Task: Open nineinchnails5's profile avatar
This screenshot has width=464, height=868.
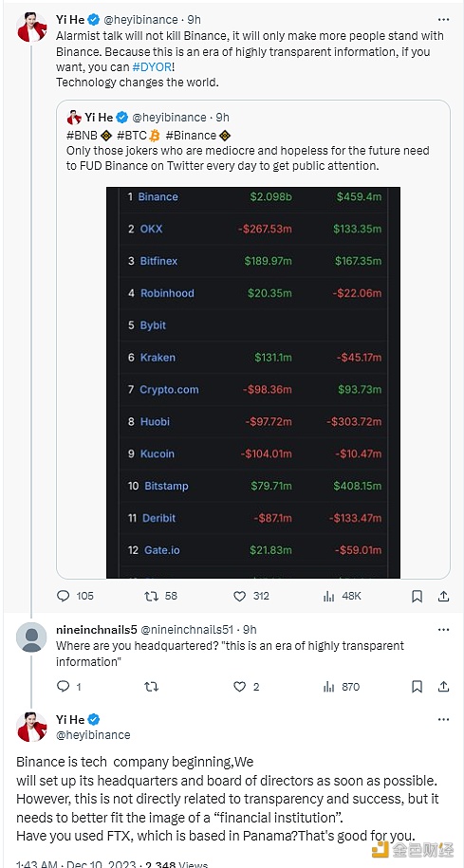Action: point(31,637)
